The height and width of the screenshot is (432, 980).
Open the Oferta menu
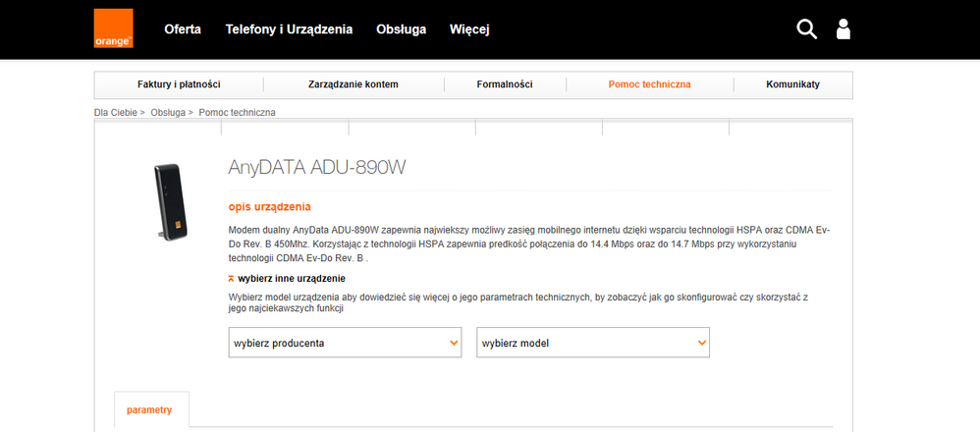coord(183,29)
